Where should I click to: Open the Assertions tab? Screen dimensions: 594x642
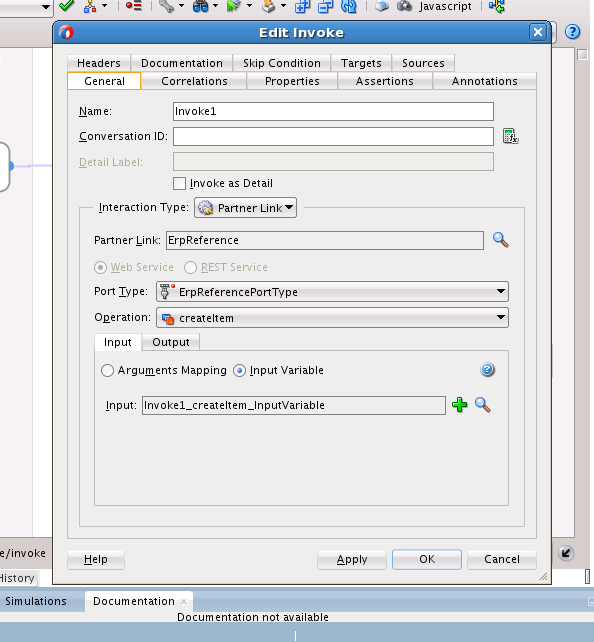click(384, 81)
